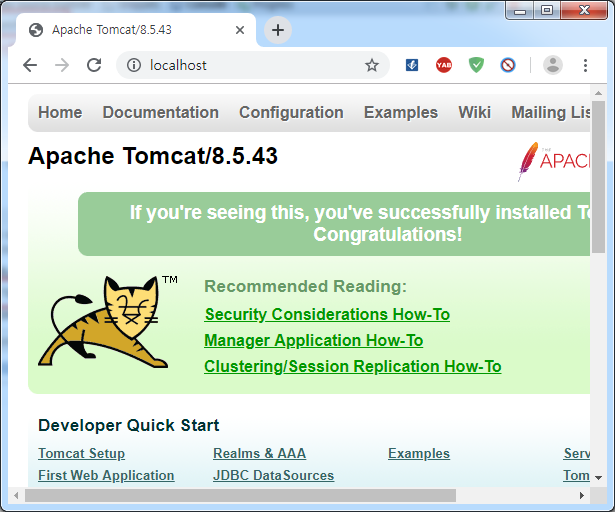The height and width of the screenshot is (512, 615).
Task: Maximize the browser window
Action: pos(547,11)
